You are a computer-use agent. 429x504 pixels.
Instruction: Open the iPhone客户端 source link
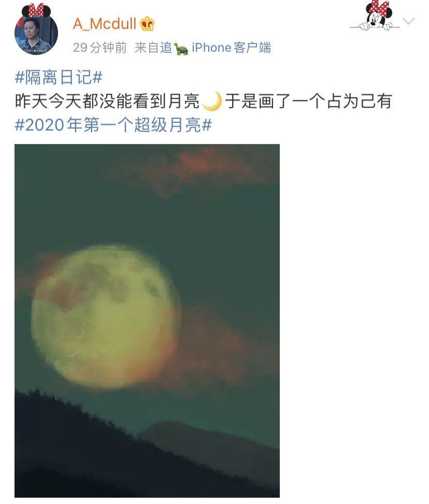coord(231,48)
